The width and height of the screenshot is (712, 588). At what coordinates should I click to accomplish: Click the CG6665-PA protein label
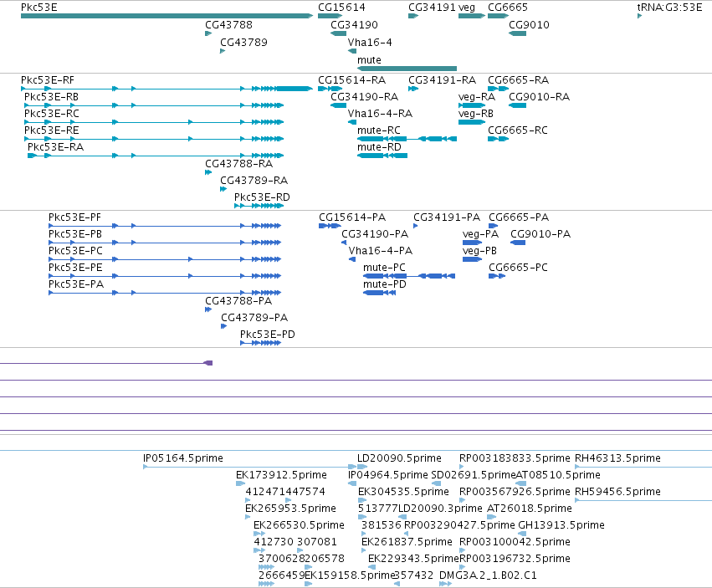[x=519, y=217]
